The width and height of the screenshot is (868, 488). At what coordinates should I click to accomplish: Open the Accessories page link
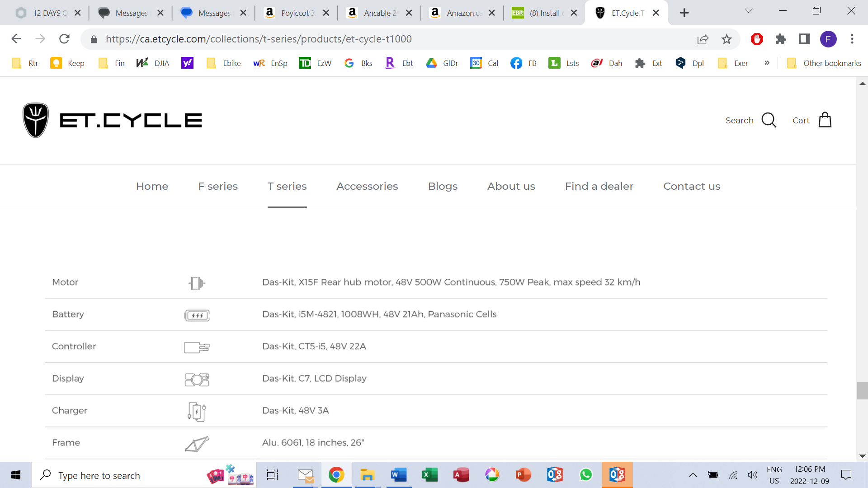pos(367,186)
